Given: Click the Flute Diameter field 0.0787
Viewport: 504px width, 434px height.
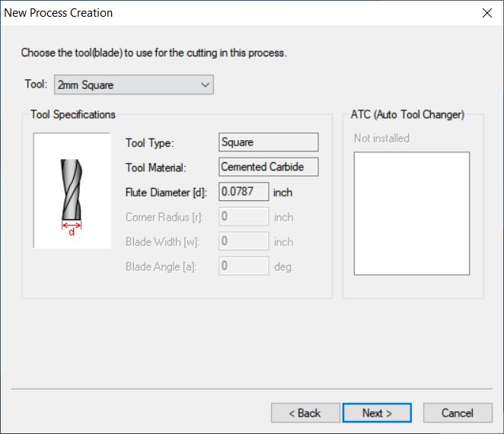Looking at the screenshot, I should coord(244,192).
